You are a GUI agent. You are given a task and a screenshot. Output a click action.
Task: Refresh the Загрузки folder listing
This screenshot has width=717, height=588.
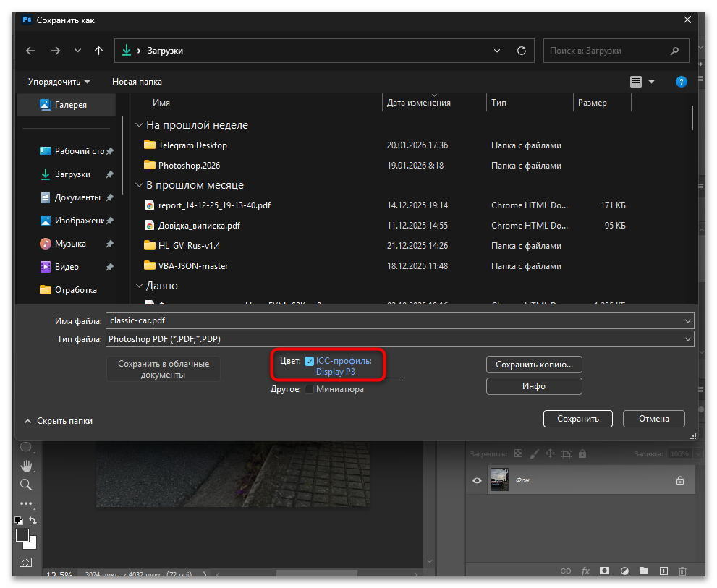pos(521,51)
